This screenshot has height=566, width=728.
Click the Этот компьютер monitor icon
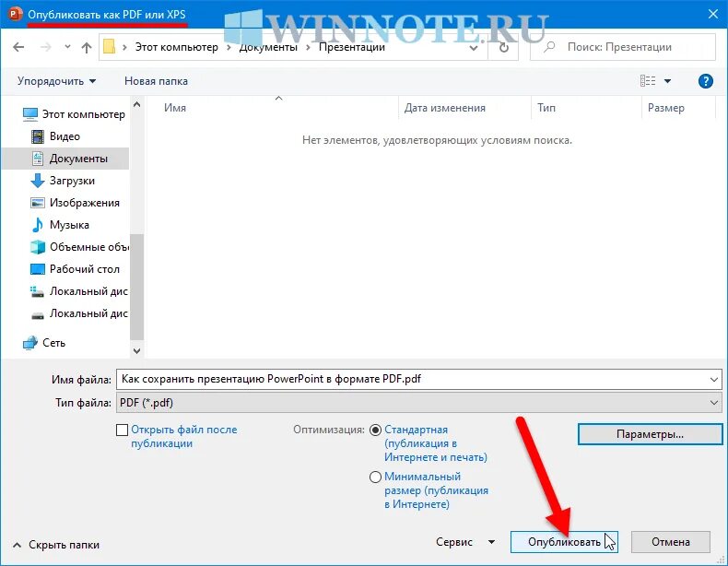pos(30,114)
